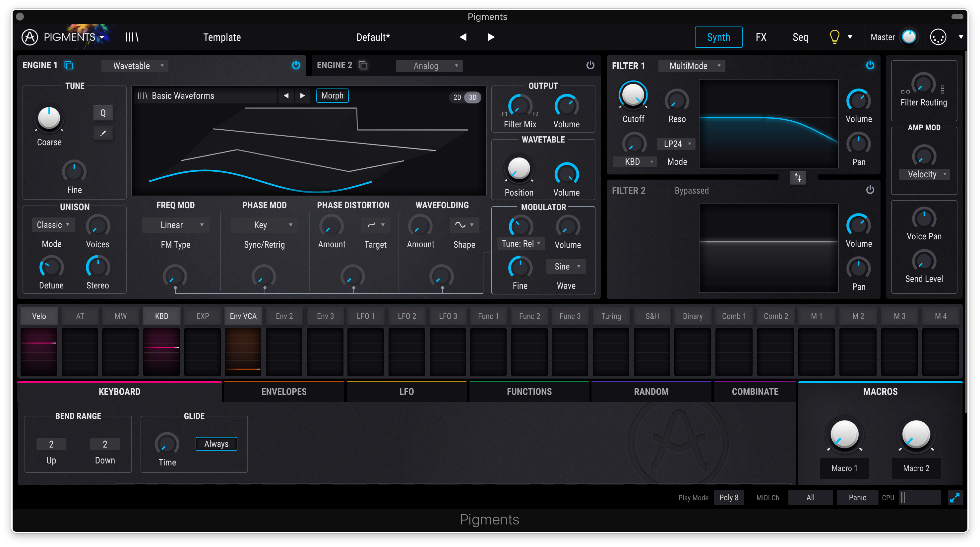Click the Macro 1 name field
This screenshot has width=980, height=547.
(x=844, y=468)
